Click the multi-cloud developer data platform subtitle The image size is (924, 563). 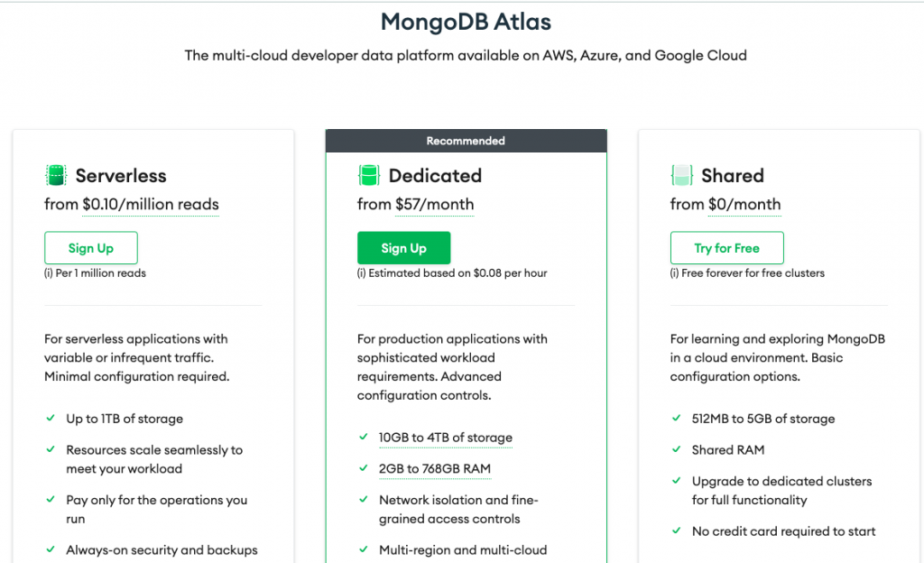466,55
